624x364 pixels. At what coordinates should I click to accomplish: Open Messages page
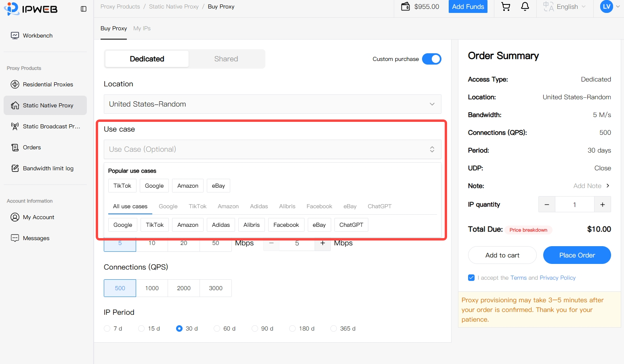click(45, 238)
